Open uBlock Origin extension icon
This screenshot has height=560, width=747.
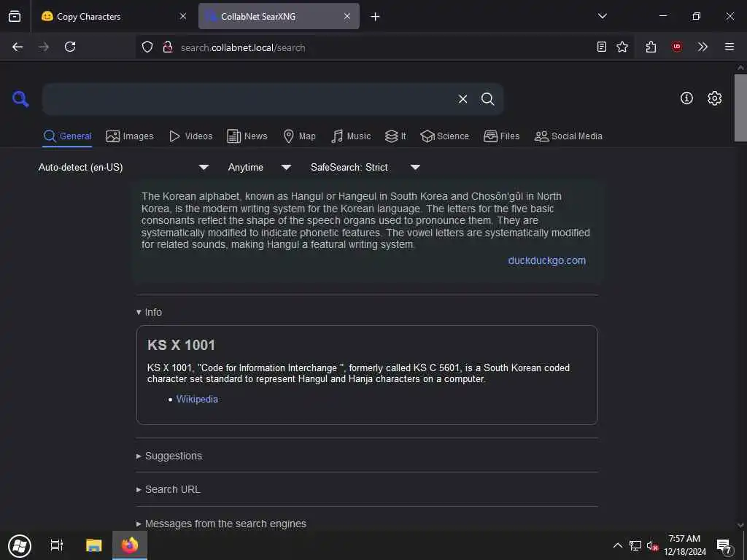click(x=676, y=47)
